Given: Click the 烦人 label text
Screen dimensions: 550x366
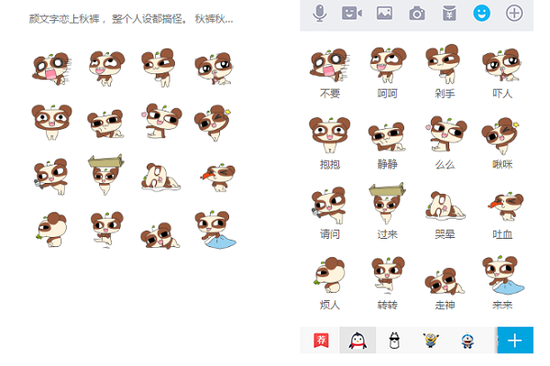Looking at the screenshot, I should [330, 305].
